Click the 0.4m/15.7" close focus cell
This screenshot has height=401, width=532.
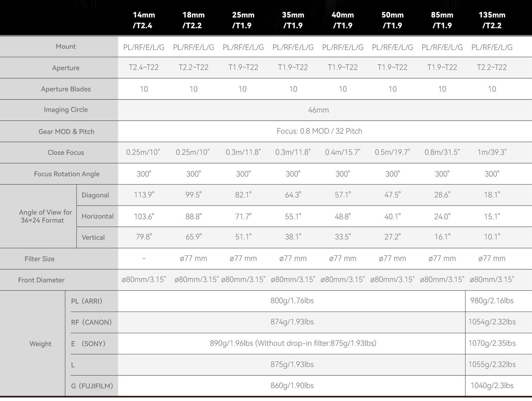pyautogui.click(x=342, y=152)
